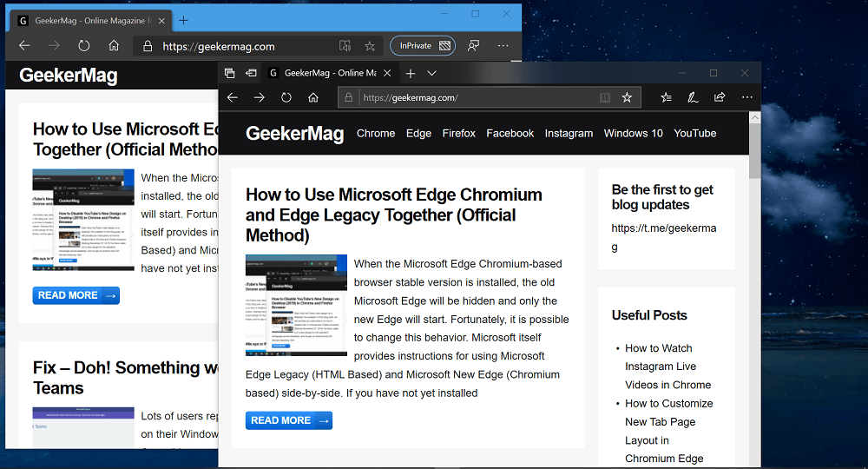The image size is (868, 469).
Task: Click scroll up arrow in Edge Legacy scrollbar
Action: [754, 118]
